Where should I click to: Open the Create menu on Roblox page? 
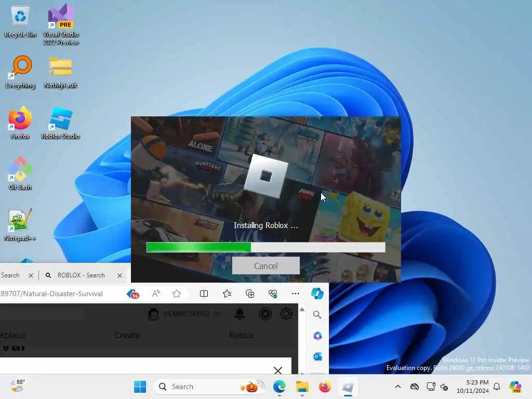127,335
